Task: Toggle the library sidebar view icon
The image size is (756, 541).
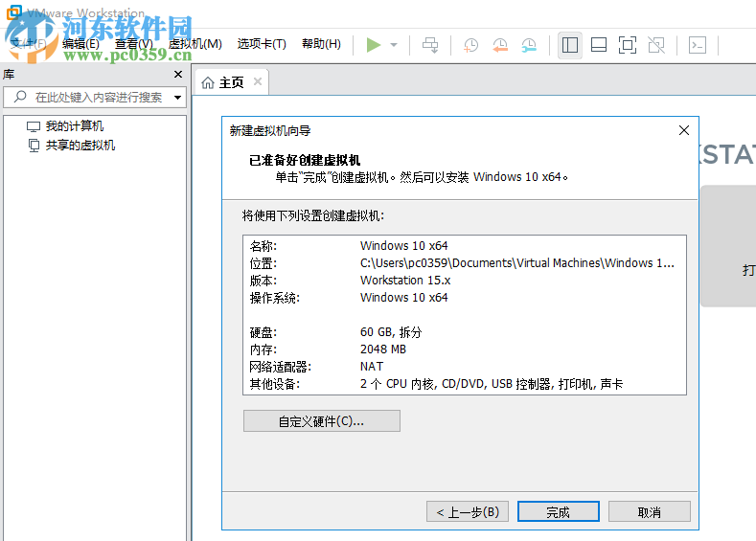Action: pos(570,45)
